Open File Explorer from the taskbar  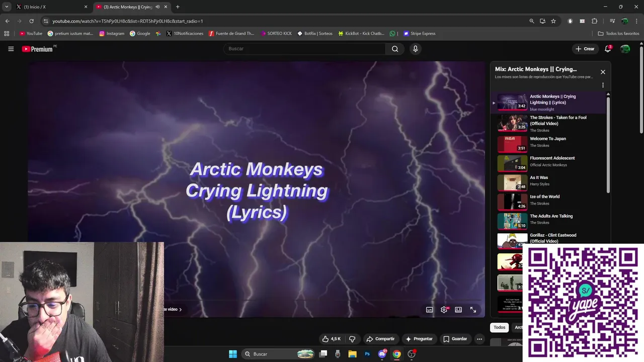352,354
